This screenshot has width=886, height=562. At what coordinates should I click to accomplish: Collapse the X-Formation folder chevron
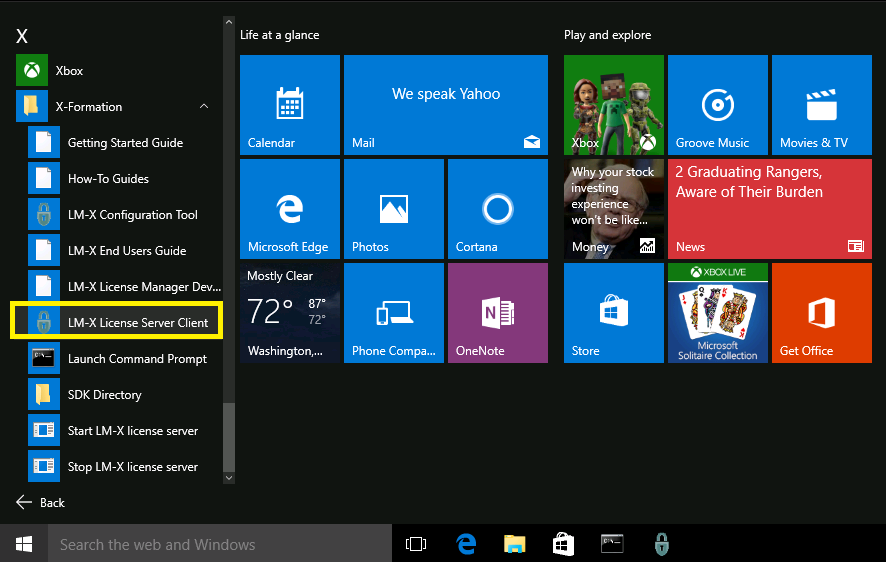(204, 106)
